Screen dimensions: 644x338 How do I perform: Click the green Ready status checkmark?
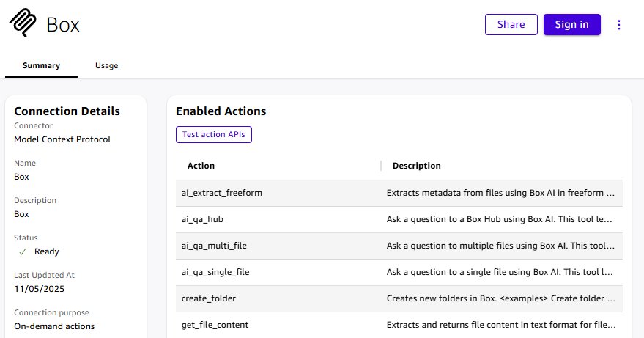(23, 251)
